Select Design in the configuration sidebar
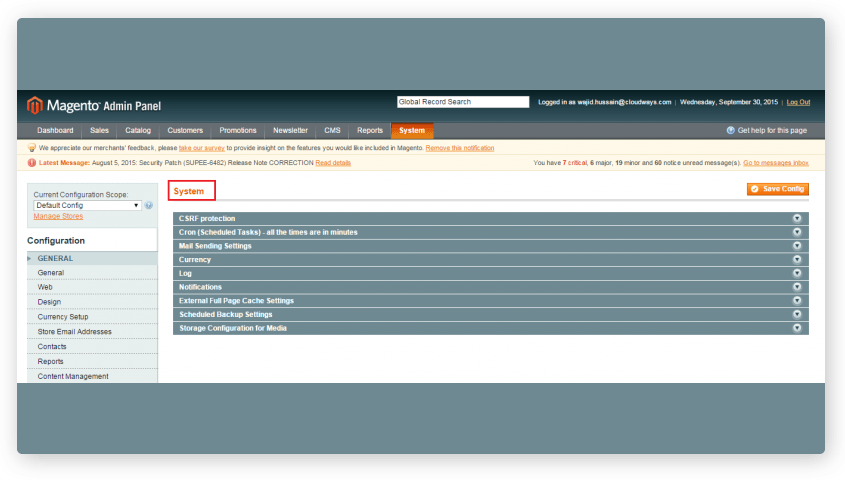Viewport: 845px width, 480px height. coord(49,302)
